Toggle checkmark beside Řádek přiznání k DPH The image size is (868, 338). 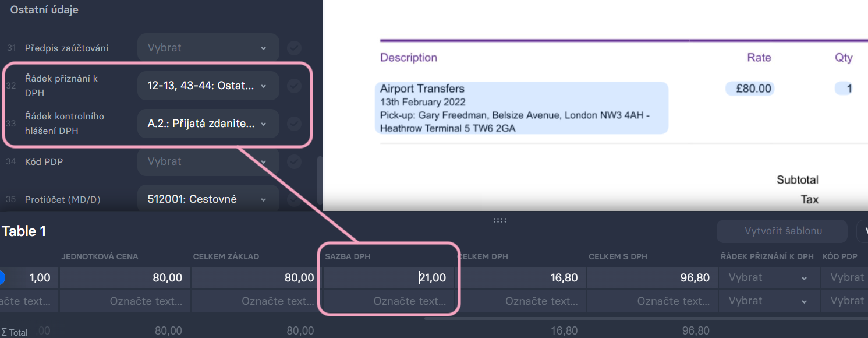295,86
